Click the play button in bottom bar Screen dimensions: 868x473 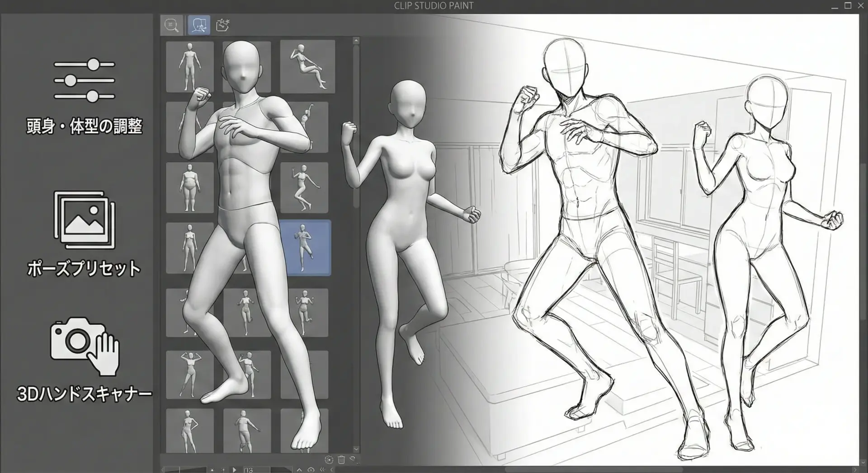tap(234, 470)
